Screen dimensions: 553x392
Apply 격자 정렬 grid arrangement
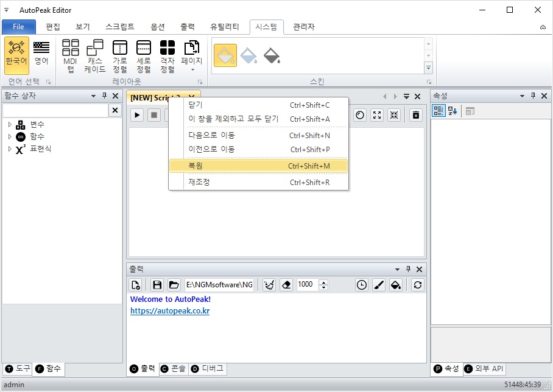[x=167, y=55]
